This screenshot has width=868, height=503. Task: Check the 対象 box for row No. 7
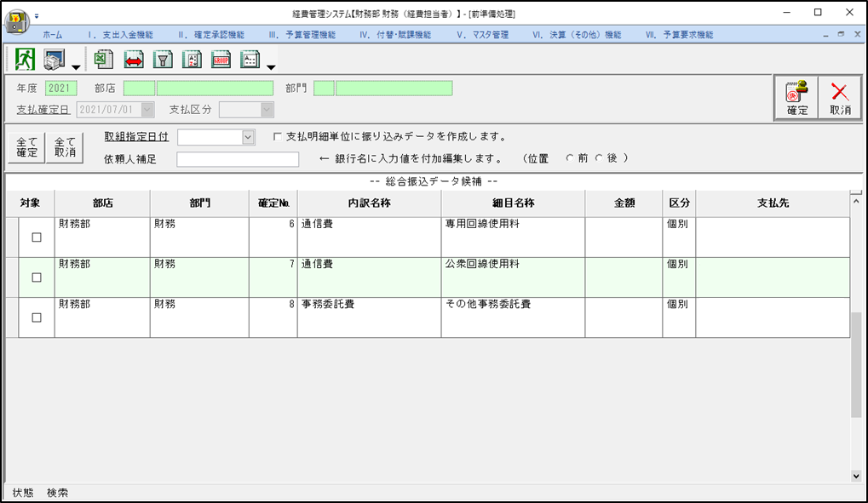(37, 277)
